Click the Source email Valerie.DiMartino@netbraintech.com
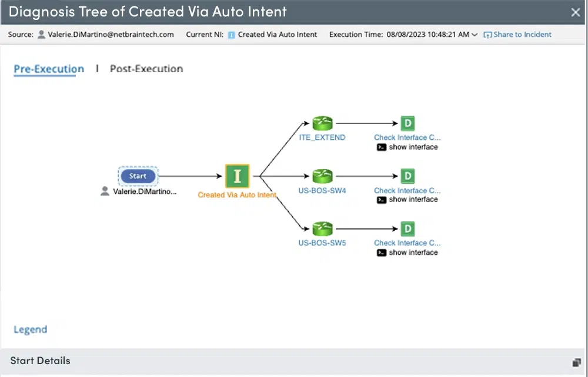The height and width of the screenshot is (377, 588). 111,35
